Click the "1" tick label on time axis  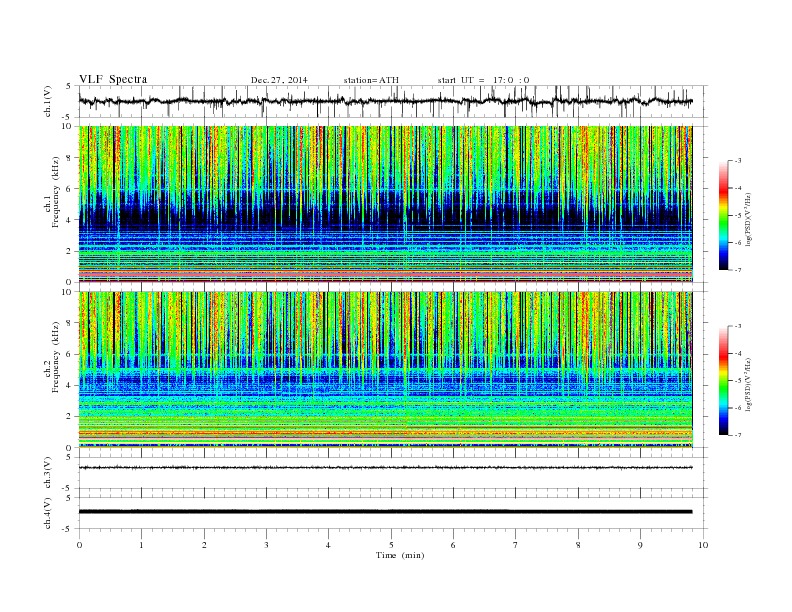point(141,545)
